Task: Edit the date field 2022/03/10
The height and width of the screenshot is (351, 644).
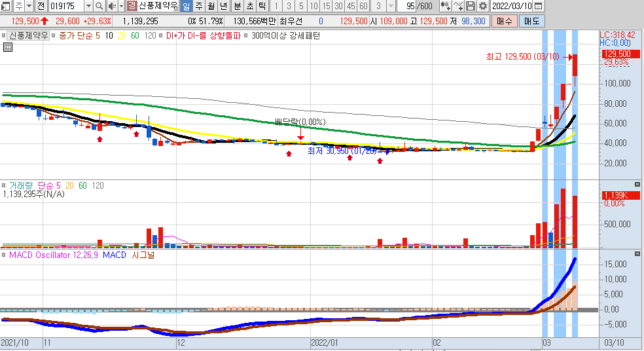Action: click(512, 6)
